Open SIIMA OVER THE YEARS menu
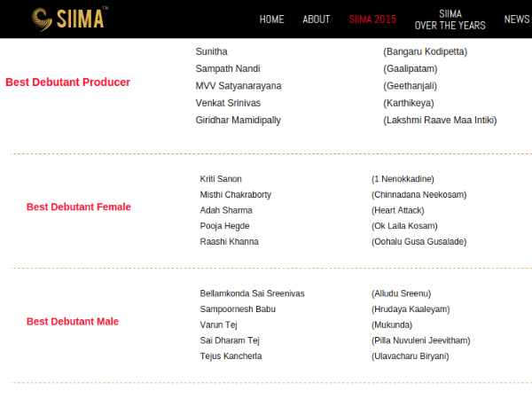532x399 pixels. [x=450, y=20]
